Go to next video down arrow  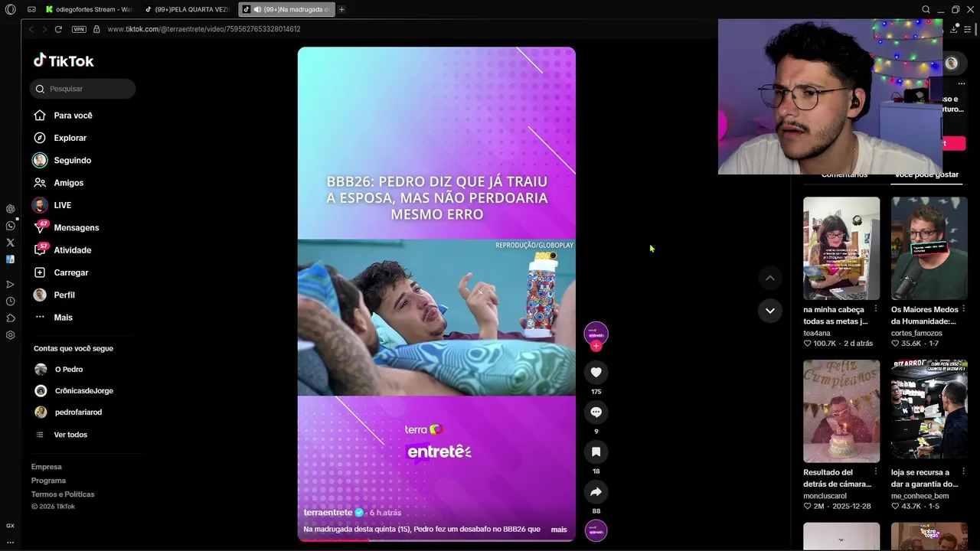tap(769, 310)
